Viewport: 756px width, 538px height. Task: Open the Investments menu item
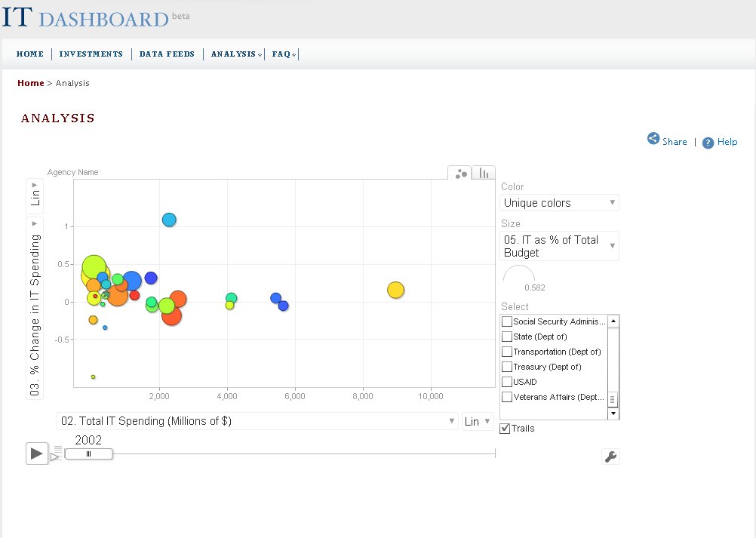(x=91, y=54)
